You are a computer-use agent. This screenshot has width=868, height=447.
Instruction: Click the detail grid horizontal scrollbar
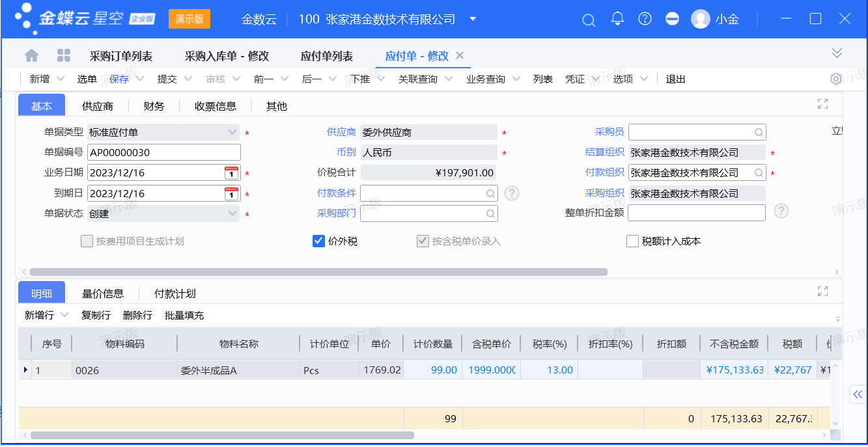click(222, 435)
